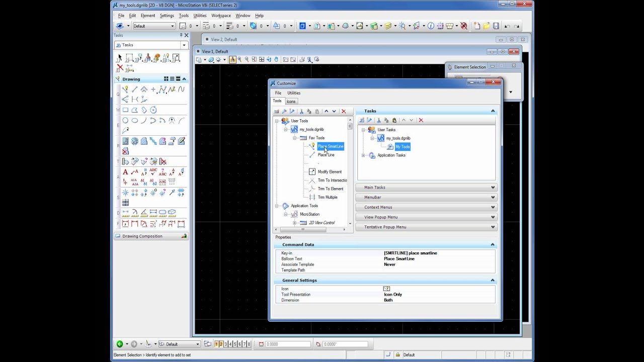Open Drawing Composition task bar

coord(150,236)
